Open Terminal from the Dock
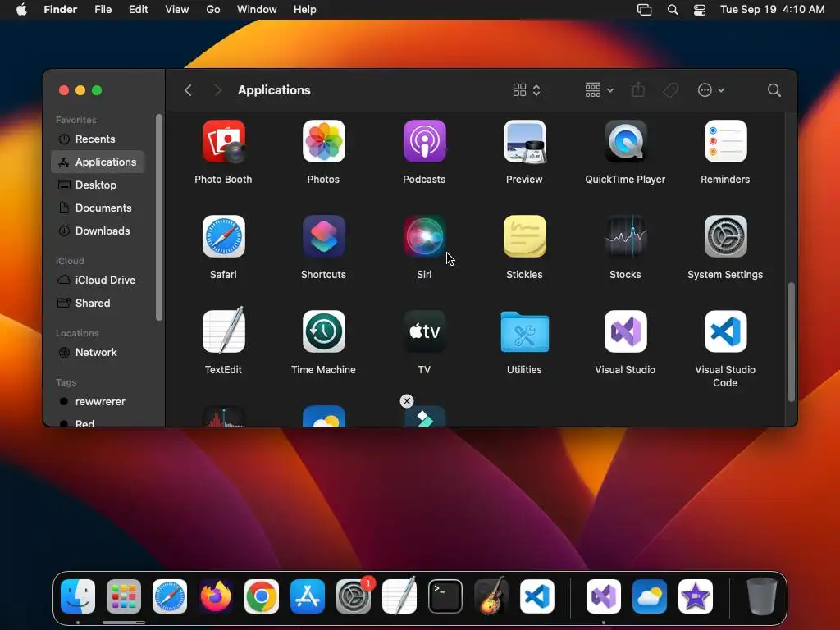This screenshot has height=630, width=840. point(445,596)
